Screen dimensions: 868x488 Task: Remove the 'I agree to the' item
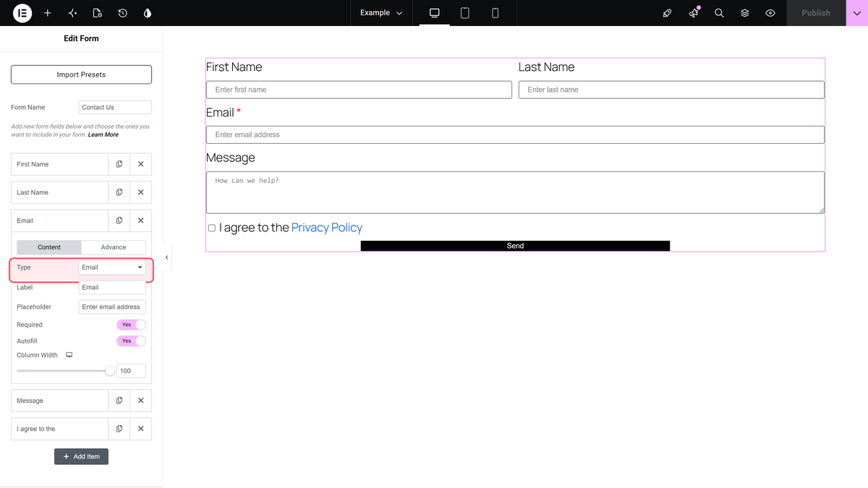pyautogui.click(x=141, y=429)
